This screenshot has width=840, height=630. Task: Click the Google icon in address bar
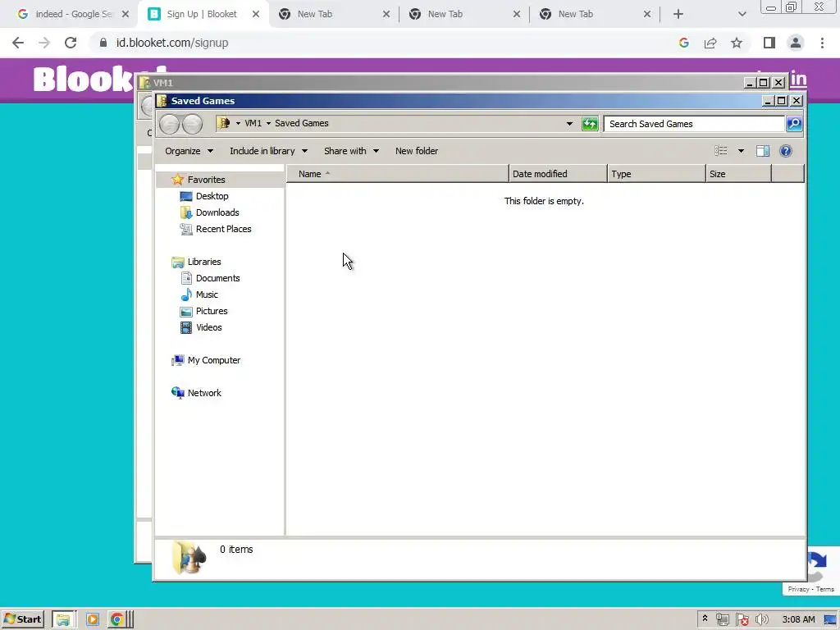point(683,43)
